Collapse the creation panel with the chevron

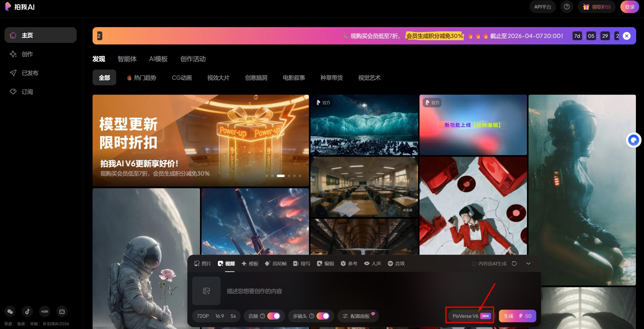tap(528, 263)
